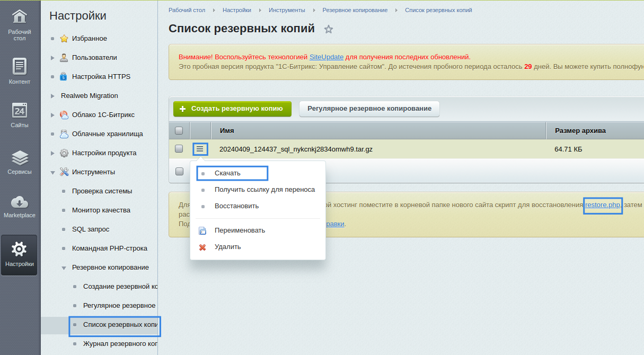Open the Marketplace cloud icon
The height and width of the screenshot is (355, 644).
(20, 202)
